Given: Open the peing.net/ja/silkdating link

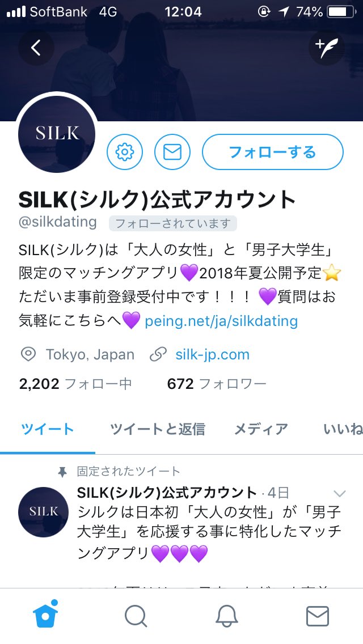Looking at the screenshot, I should click(x=221, y=321).
